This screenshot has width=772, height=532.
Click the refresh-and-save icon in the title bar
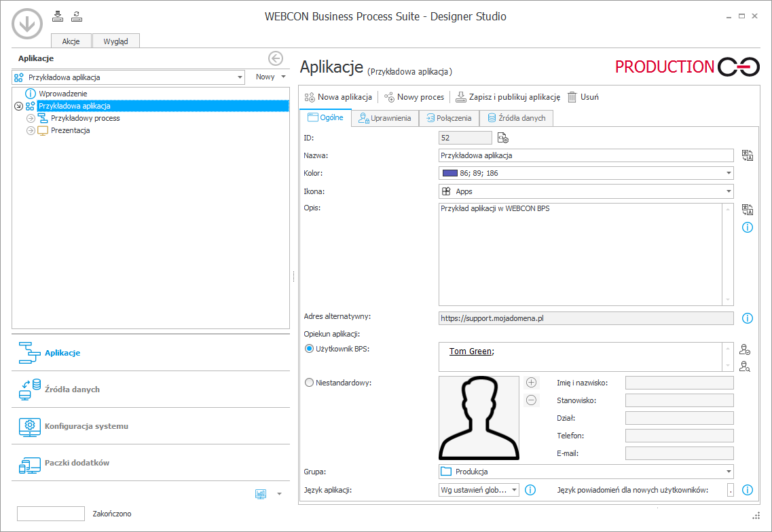pos(76,16)
